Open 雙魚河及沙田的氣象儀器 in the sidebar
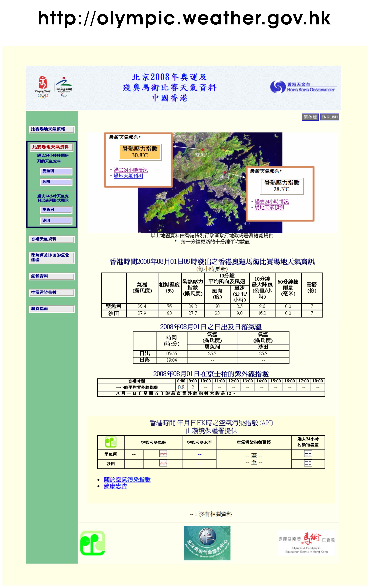370x588 pixels. [x=52, y=258]
